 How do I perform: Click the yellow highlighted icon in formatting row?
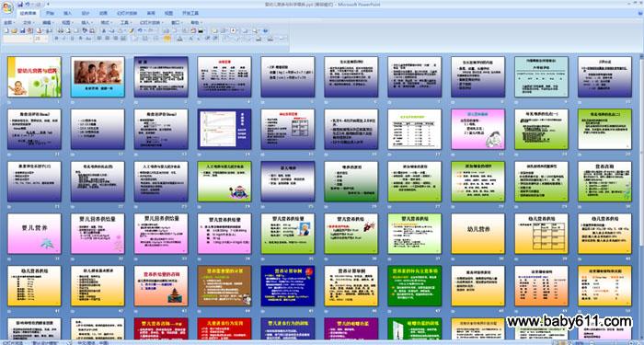167,39
